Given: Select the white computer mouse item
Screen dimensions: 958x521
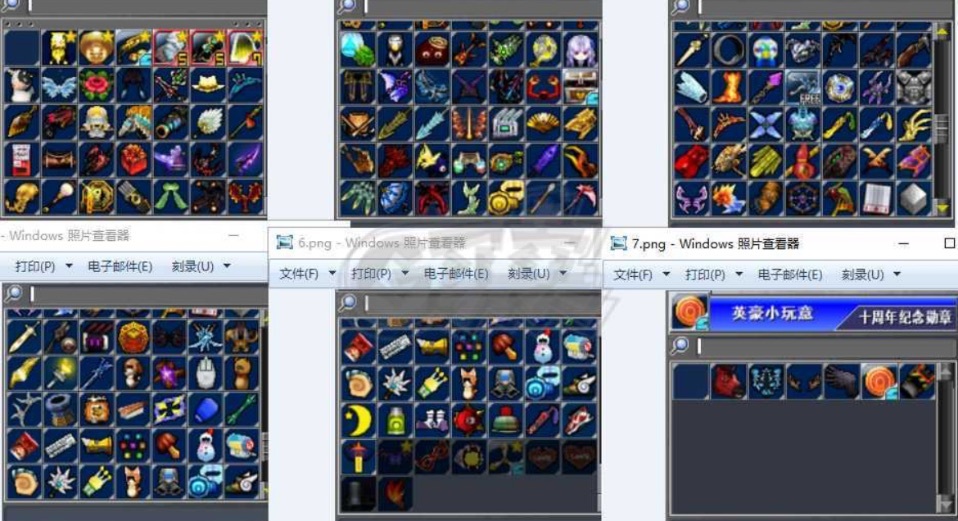Looking at the screenshot, I should click(207, 373).
